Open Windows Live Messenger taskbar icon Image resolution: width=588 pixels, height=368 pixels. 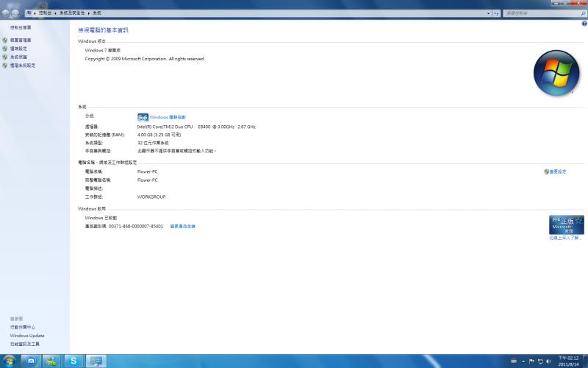(x=51, y=361)
